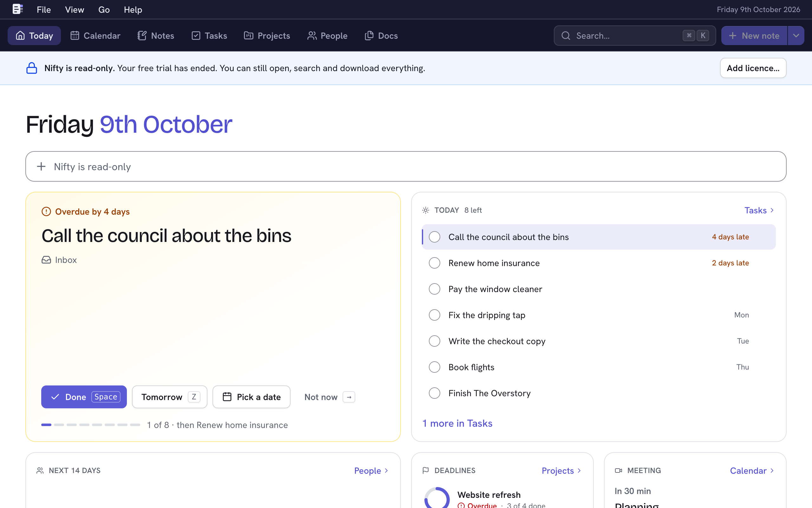Open Projects link in DEADLINES header
Screen dimensions: 812x508
pyautogui.click(x=561, y=470)
